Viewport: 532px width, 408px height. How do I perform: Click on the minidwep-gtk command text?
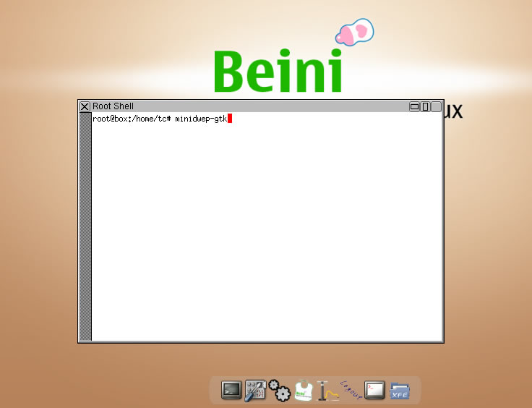[200, 119]
